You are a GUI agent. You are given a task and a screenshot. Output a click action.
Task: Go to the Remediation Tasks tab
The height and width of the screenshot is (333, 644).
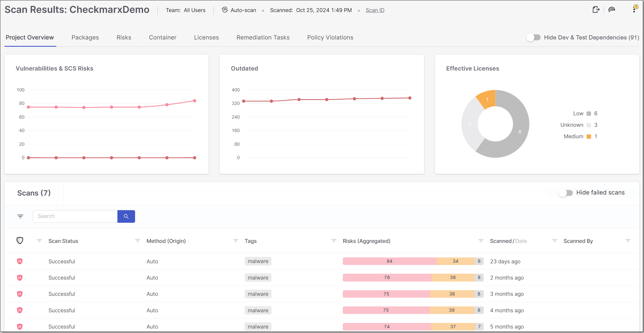point(263,37)
